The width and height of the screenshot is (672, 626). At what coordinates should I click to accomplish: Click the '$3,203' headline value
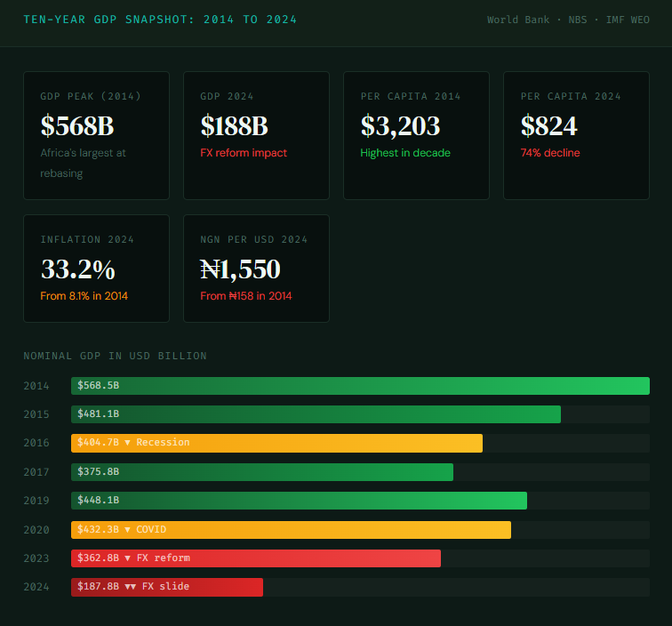tap(400, 126)
